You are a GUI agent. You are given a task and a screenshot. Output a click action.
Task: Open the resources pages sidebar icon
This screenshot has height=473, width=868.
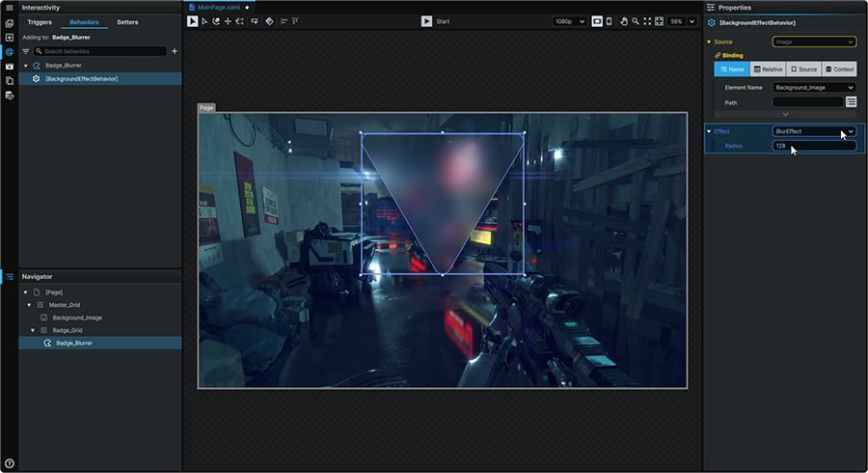click(x=10, y=81)
